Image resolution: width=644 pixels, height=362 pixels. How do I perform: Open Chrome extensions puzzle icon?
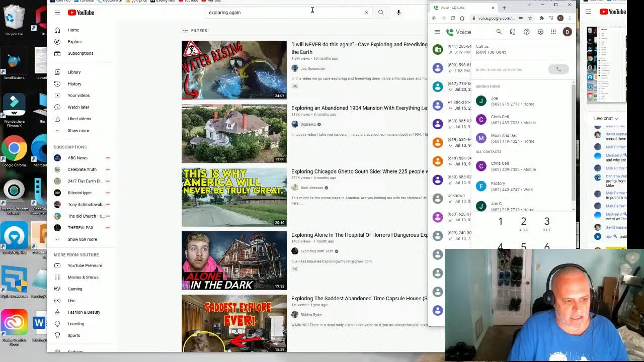[x=541, y=18]
